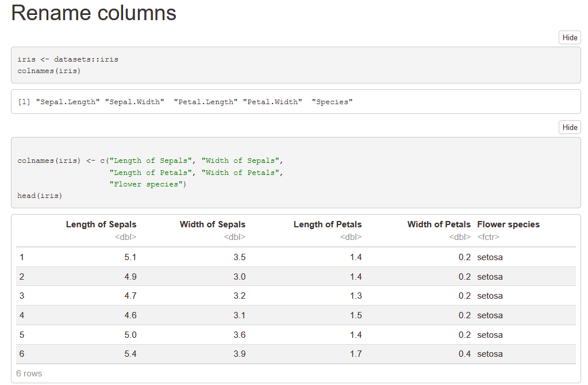588x385 pixels.
Task: Click the 'iris <- datasets::iris' code line
Action: (68, 59)
